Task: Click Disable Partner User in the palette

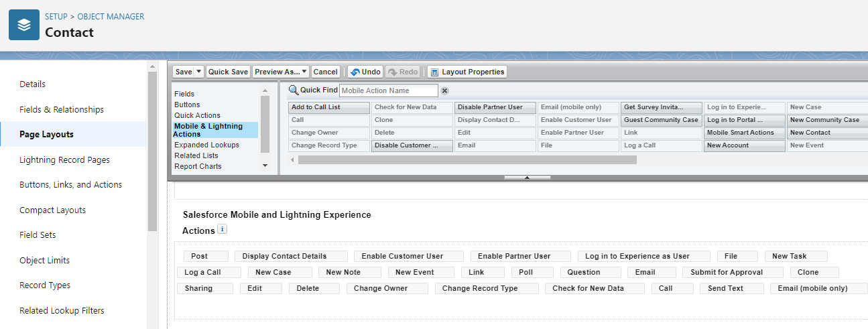Action: (x=495, y=107)
